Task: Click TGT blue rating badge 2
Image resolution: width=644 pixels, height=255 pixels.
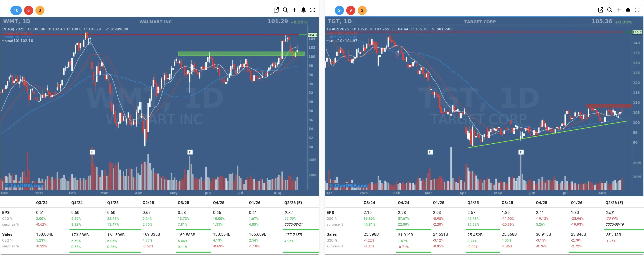Action: (339, 10)
